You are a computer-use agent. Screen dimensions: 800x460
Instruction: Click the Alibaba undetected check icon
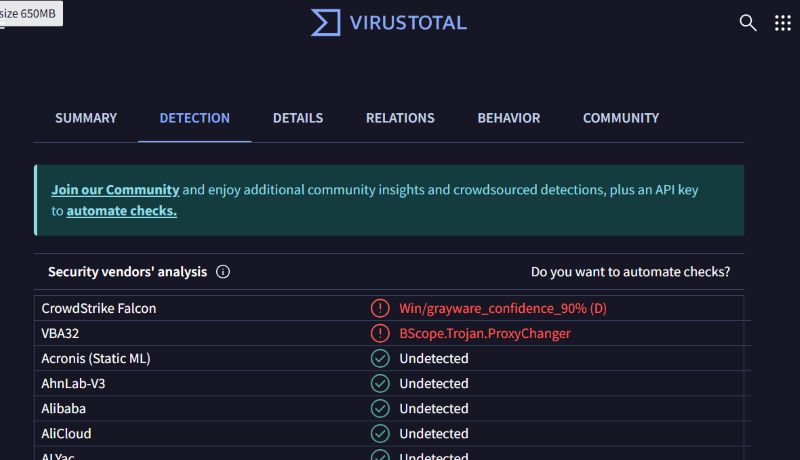pos(380,408)
